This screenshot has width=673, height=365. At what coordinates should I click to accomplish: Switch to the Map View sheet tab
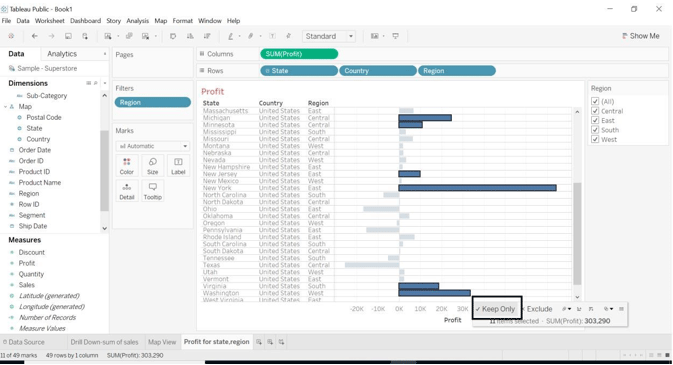162,342
